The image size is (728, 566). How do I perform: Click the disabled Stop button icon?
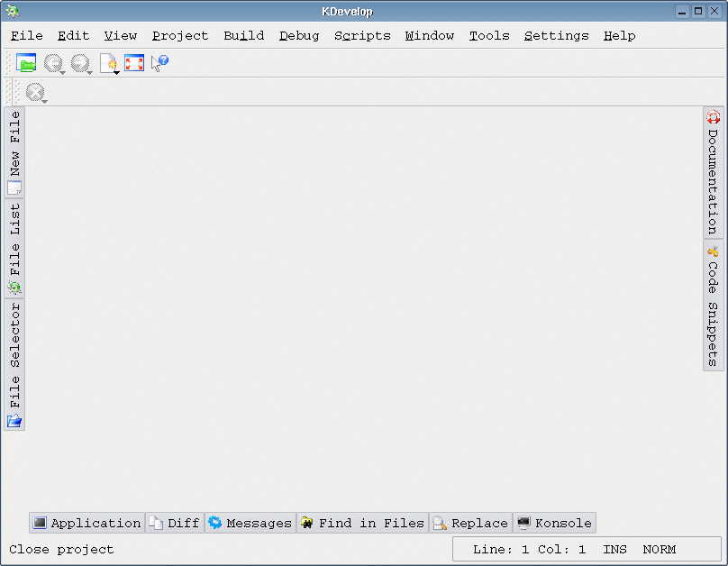pos(35,92)
